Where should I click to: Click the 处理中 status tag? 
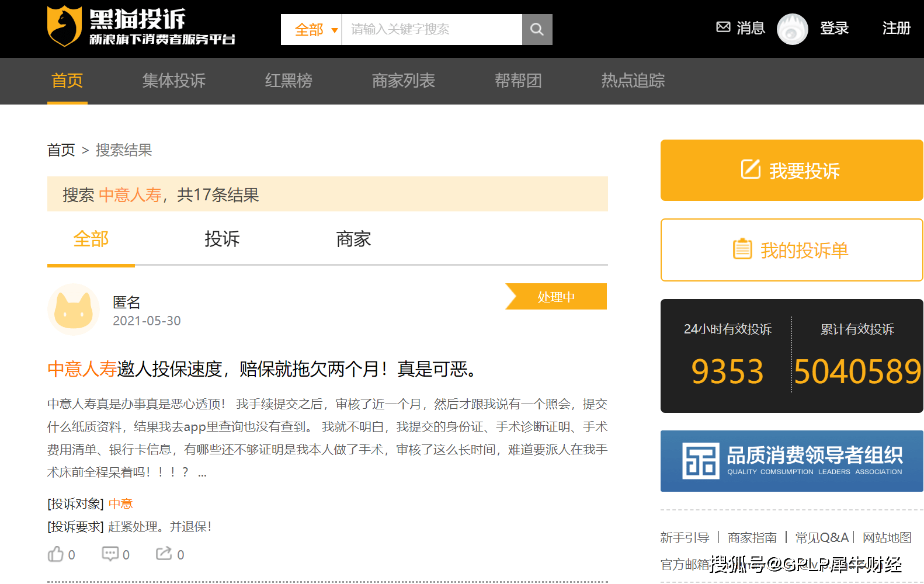click(x=556, y=297)
